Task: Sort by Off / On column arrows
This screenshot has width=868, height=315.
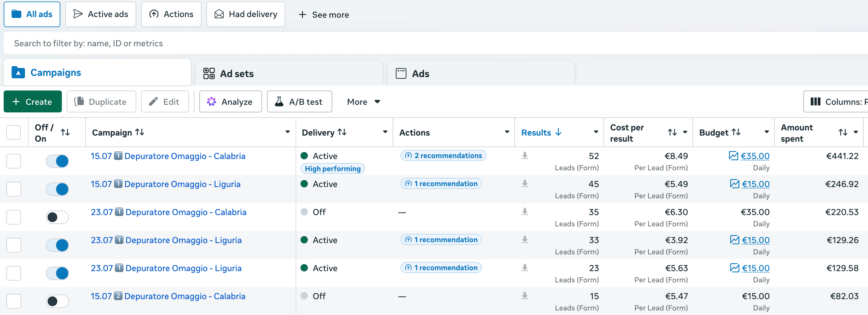Action: [x=65, y=133]
